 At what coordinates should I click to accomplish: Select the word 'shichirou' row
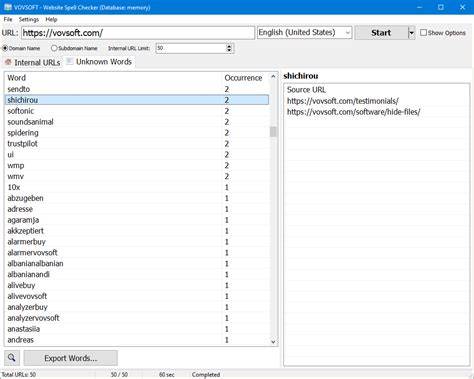pos(137,100)
